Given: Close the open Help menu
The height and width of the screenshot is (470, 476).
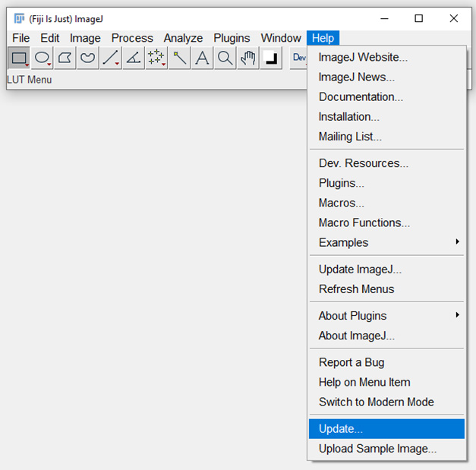Looking at the screenshot, I should coord(323,38).
